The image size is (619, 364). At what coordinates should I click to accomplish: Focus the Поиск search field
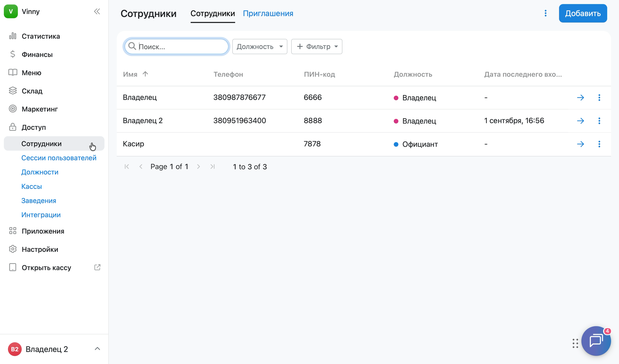[176, 46]
